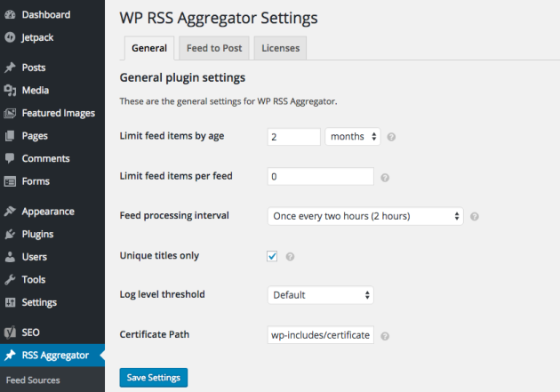560x392 pixels.
Task: Click the 'Log level threshold' label
Action: click(x=162, y=294)
